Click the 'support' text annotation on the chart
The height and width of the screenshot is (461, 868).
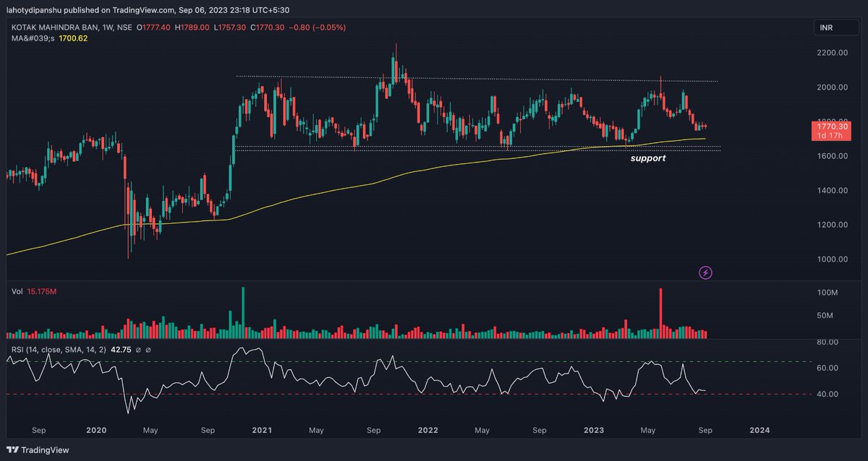647,158
